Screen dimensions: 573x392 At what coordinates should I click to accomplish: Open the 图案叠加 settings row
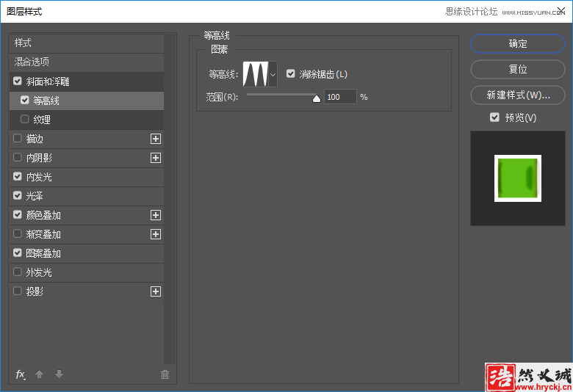click(x=87, y=253)
